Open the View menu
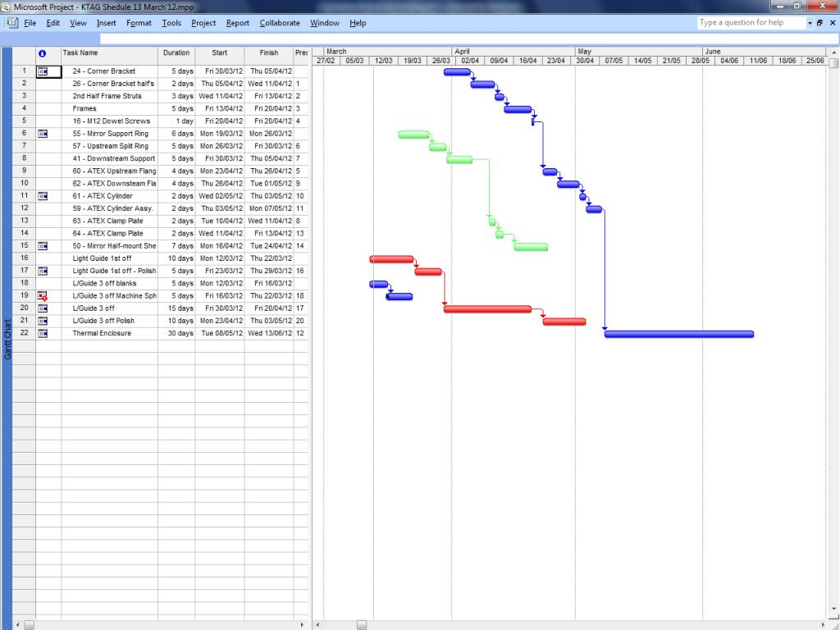The height and width of the screenshot is (630, 840). coord(78,23)
